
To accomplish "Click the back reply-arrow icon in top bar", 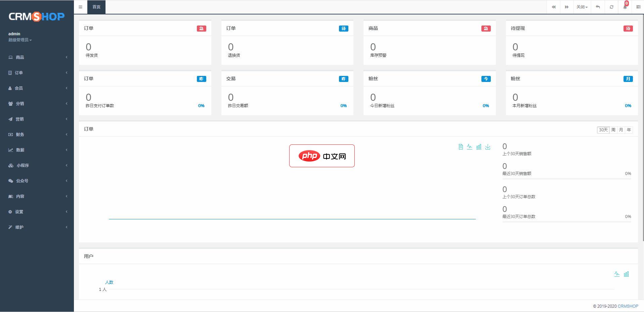I will pos(598,7).
